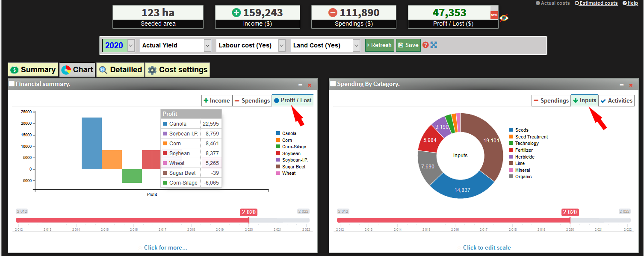Viewport: 644px width, 256px height.
Task: Expand the Actual Yield dropdown
Action: tap(207, 45)
